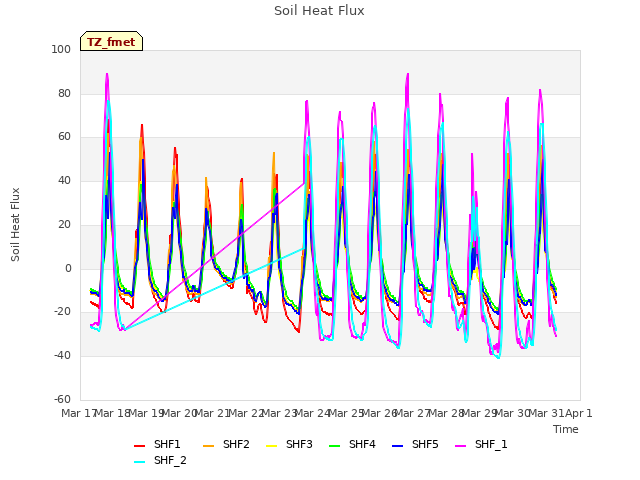Click the Mar 20 x-axis tick label

[179, 413]
